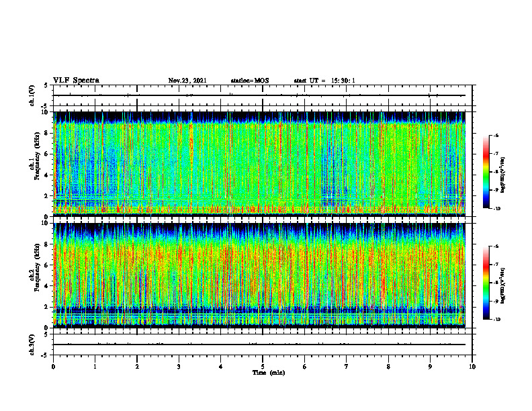
Task: Select the date text "Nov.23, 2021"
Action: (x=187, y=81)
